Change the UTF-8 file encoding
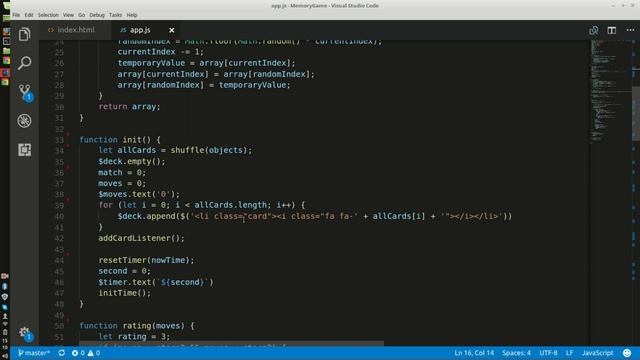640x360 pixels. coord(548,353)
